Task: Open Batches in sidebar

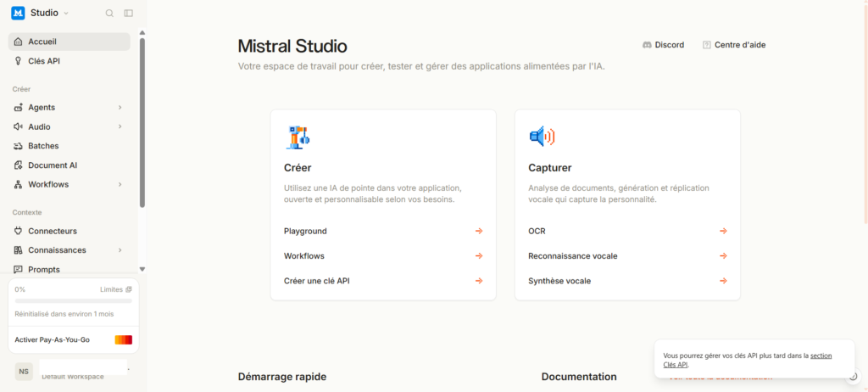Action: tap(70, 146)
